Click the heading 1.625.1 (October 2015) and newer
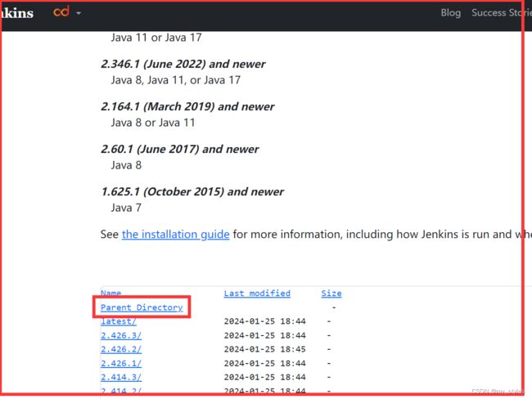 [192, 192]
